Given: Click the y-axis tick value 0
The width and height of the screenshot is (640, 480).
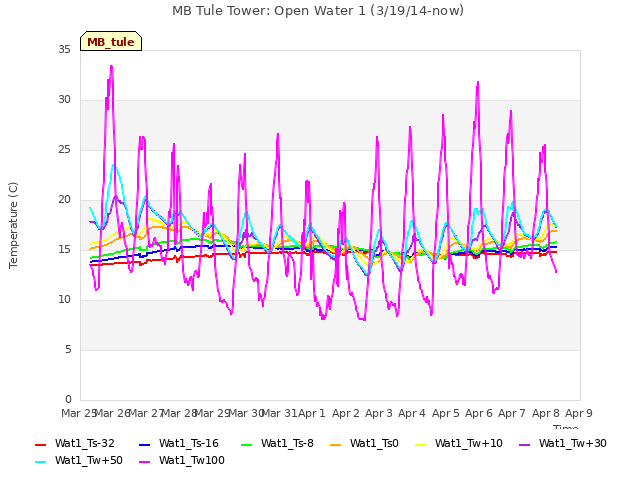Looking at the screenshot, I should (68, 400).
